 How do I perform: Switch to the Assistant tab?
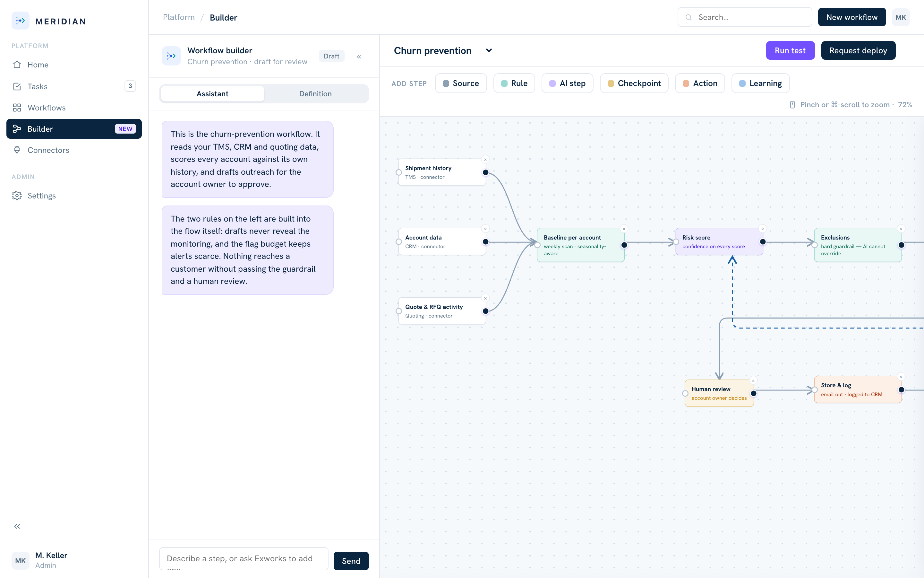tap(212, 94)
